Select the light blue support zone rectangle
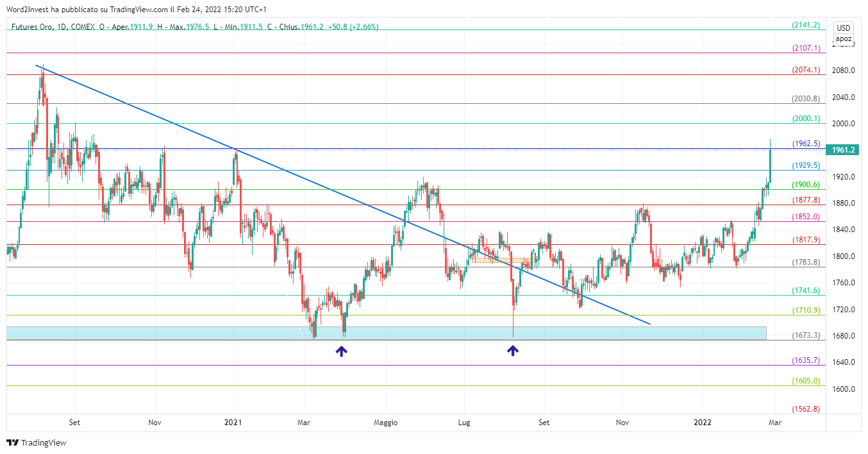868x454 pixels. pyautogui.click(x=386, y=333)
